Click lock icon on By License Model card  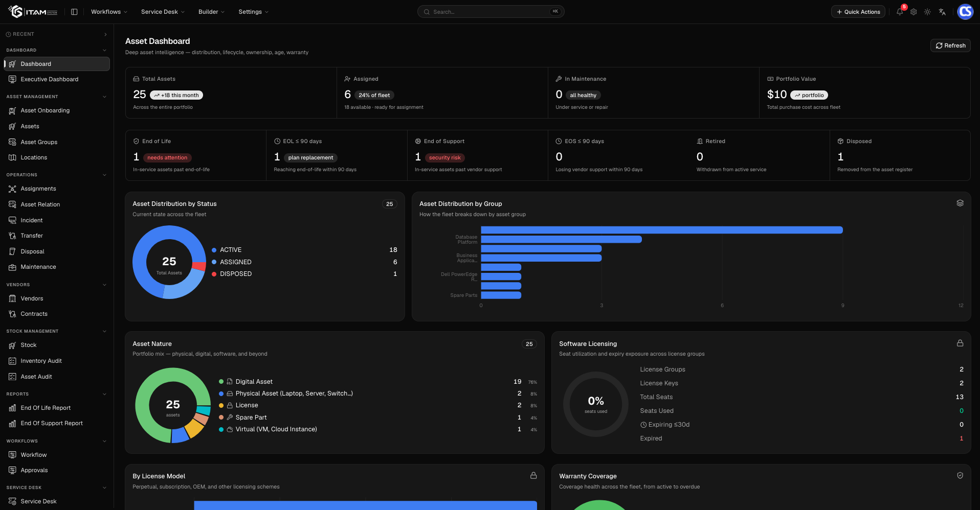pos(533,475)
